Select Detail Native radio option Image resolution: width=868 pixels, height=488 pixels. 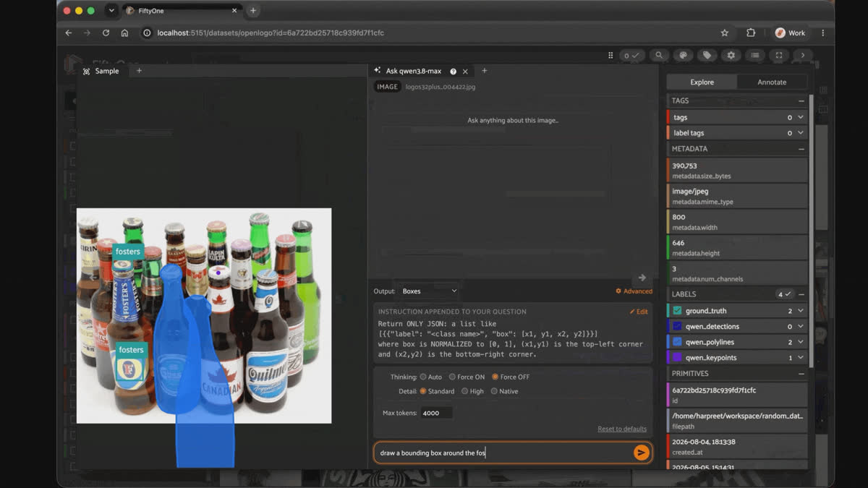(x=494, y=391)
